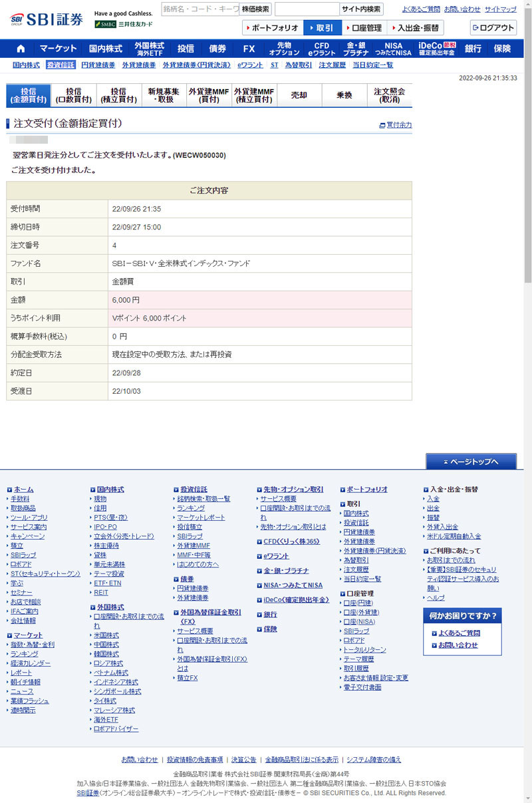Open the 口座管理 menu
This screenshot has width=532, height=803.
click(364, 28)
